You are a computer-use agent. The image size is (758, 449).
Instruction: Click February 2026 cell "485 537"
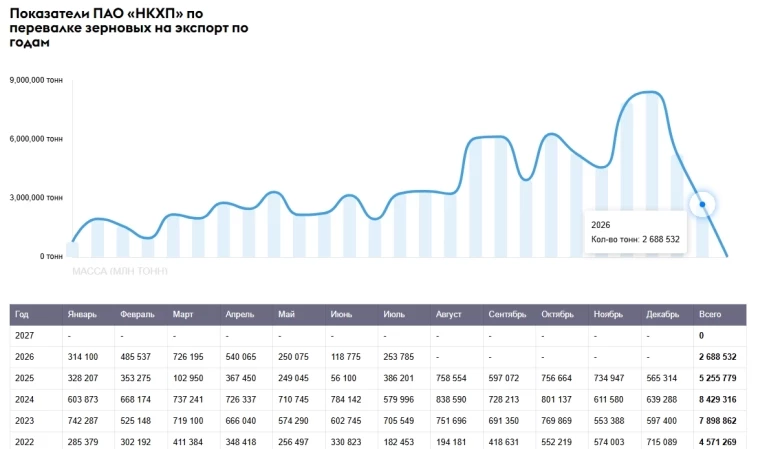(x=135, y=357)
